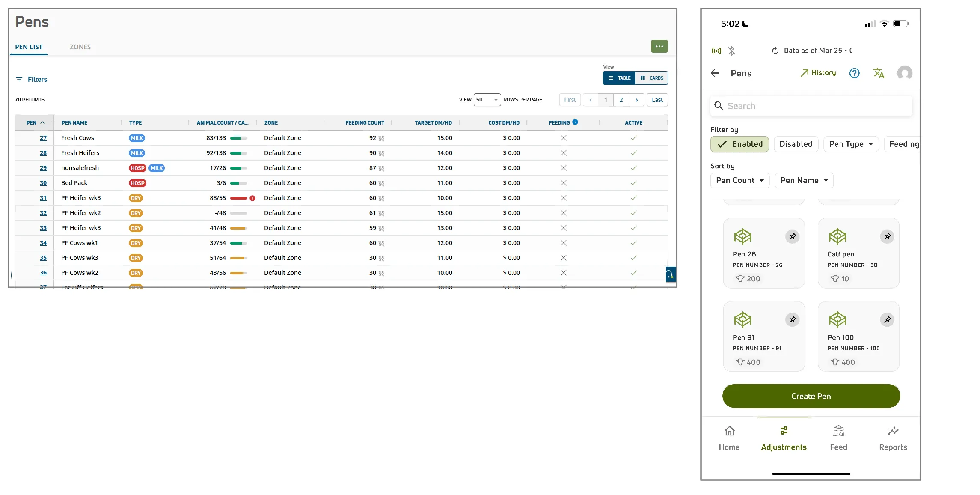Expand the Pen Type filter dropdown

point(851,144)
